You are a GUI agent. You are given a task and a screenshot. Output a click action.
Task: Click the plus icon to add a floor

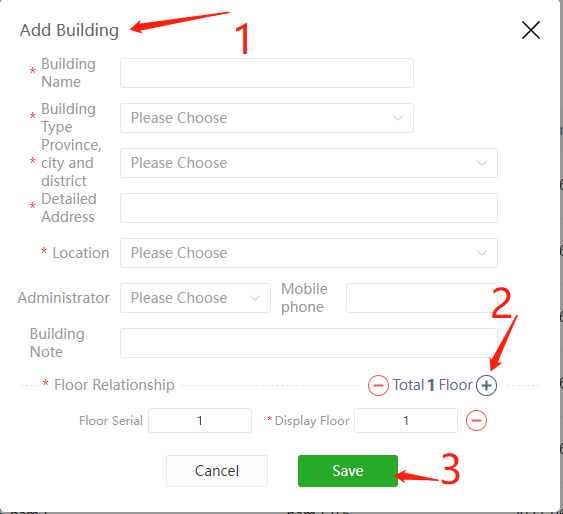click(486, 386)
